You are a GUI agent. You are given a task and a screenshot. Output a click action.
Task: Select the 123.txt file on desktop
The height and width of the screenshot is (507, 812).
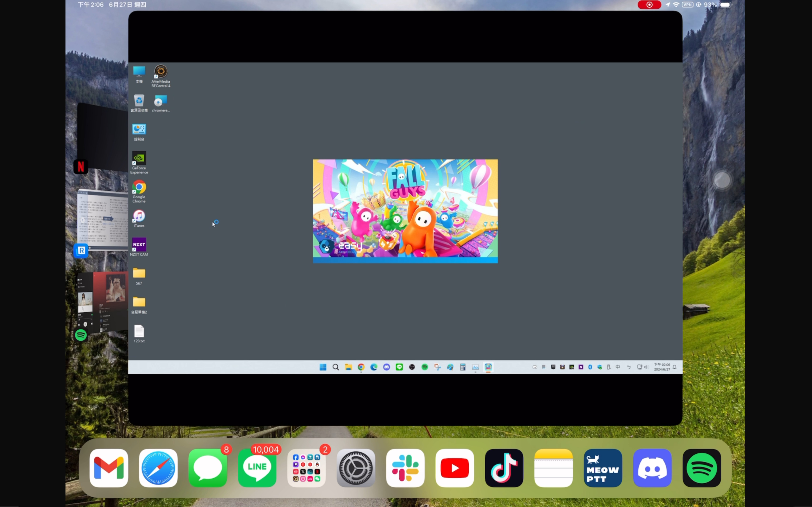tap(139, 334)
